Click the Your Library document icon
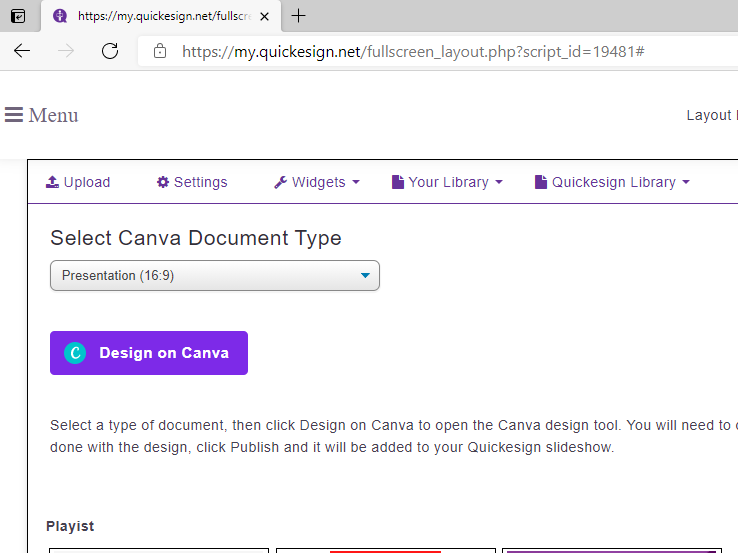The height and width of the screenshot is (553, 738). pyautogui.click(x=398, y=182)
